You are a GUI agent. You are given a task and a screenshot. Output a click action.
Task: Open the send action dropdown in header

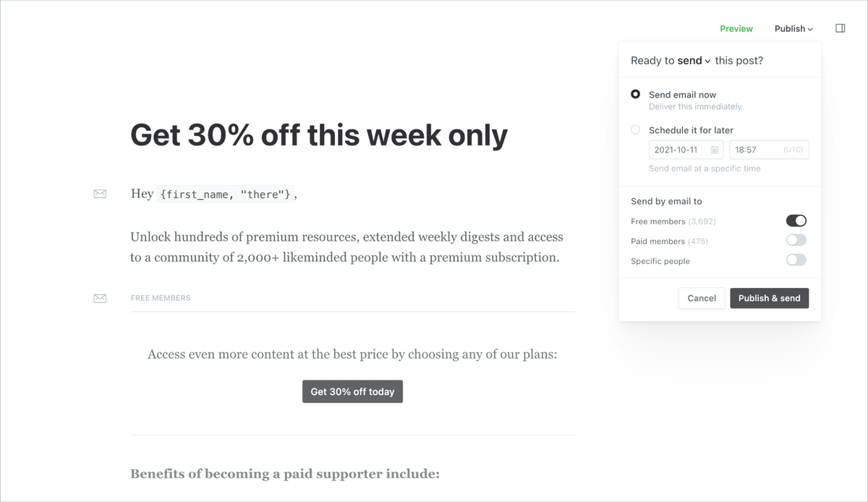click(694, 61)
